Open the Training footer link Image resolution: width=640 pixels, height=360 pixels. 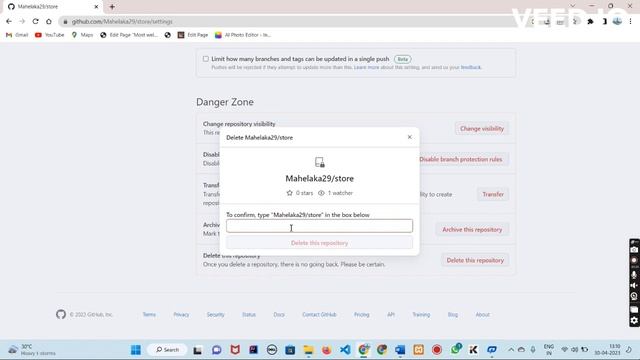[421, 315]
